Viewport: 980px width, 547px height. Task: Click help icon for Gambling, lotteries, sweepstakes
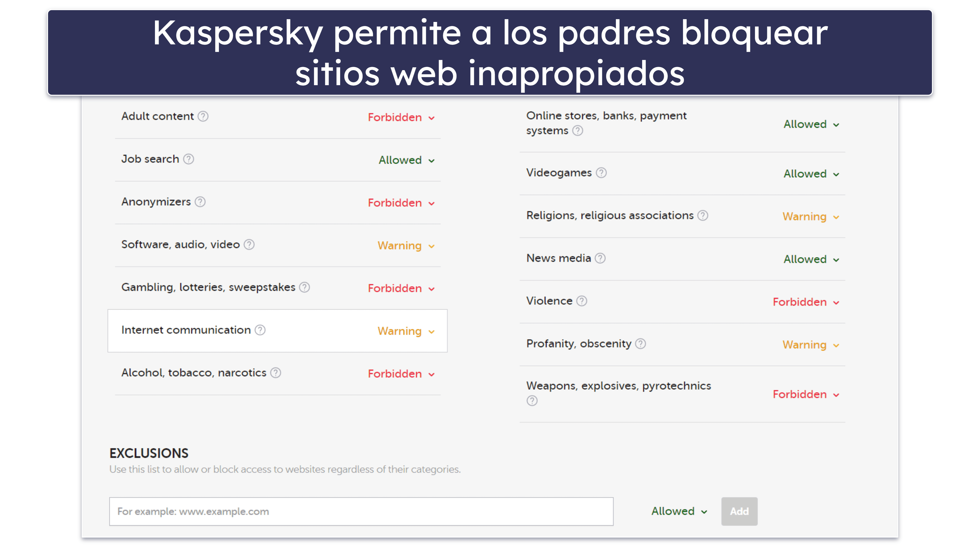(x=304, y=287)
